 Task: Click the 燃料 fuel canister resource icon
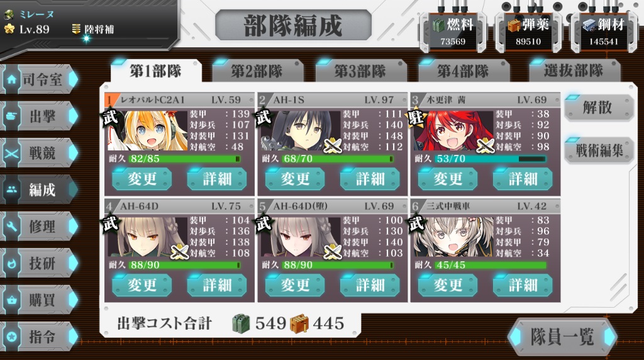coord(438,25)
